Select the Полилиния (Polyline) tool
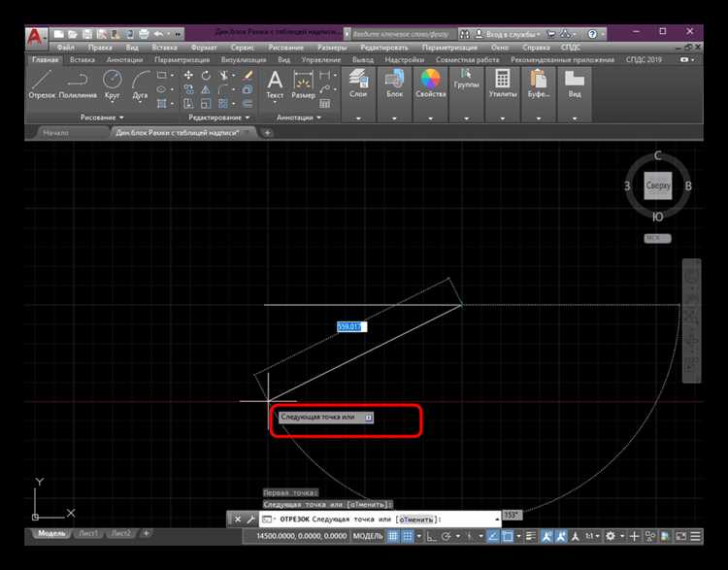Image resolution: width=728 pixels, height=570 pixels. tap(78, 84)
